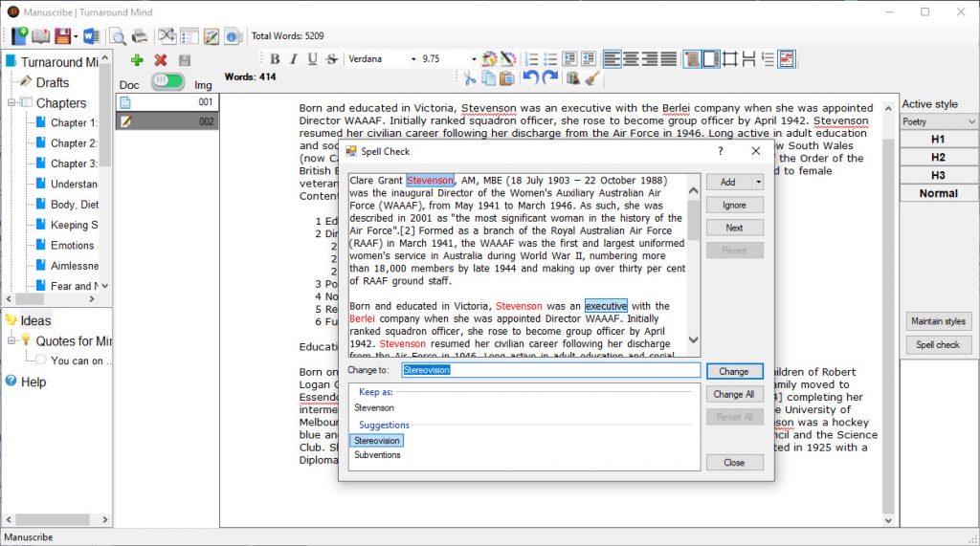Open Body, Diet chapter in tree

click(x=75, y=205)
